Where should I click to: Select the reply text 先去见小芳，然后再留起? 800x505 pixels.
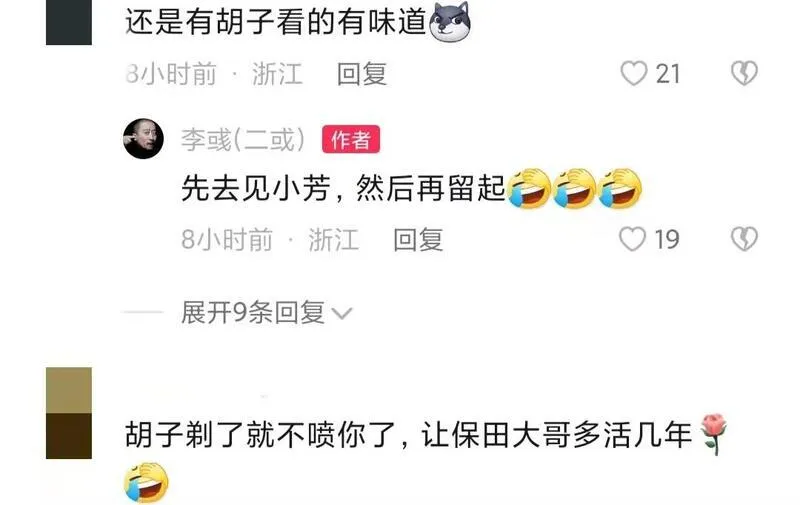click(x=343, y=189)
